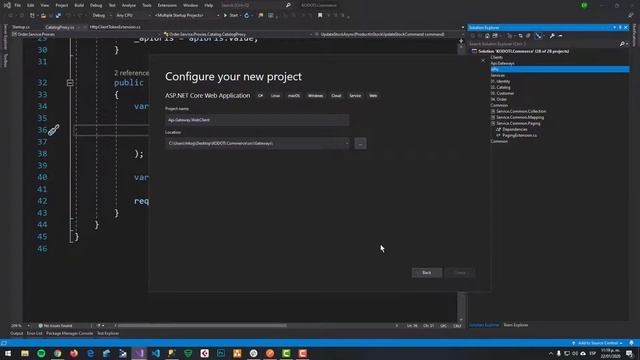
Task: Select the Api.Gateways folder in Solution Explorer
Action: click(502, 63)
